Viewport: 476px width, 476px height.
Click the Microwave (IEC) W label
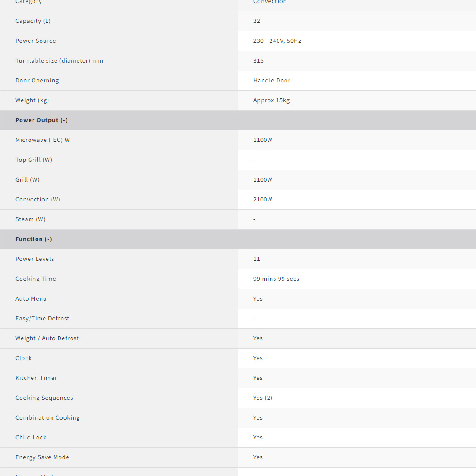(x=42, y=140)
